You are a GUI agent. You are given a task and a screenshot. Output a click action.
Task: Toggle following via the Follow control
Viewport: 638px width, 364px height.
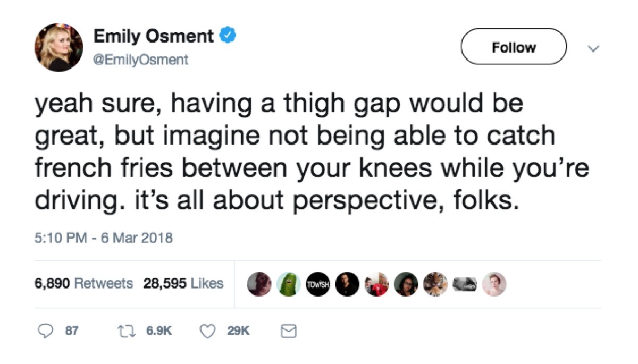tap(514, 47)
